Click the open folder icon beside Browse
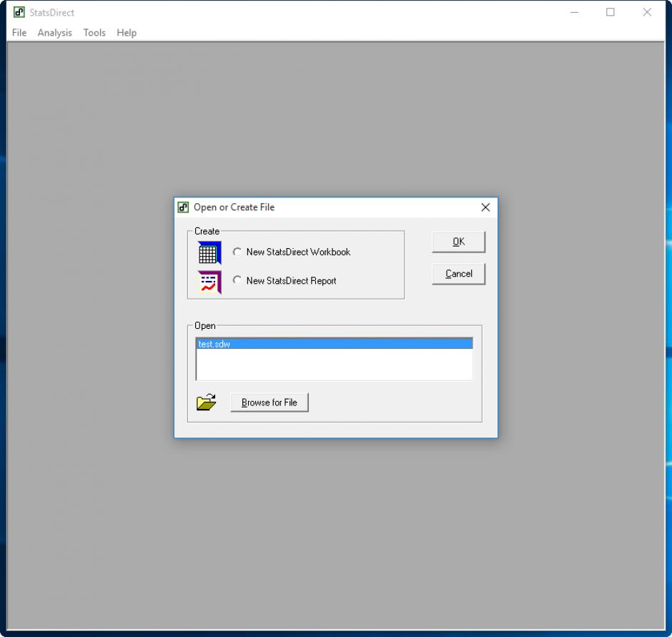The image size is (672, 637). tap(206, 402)
